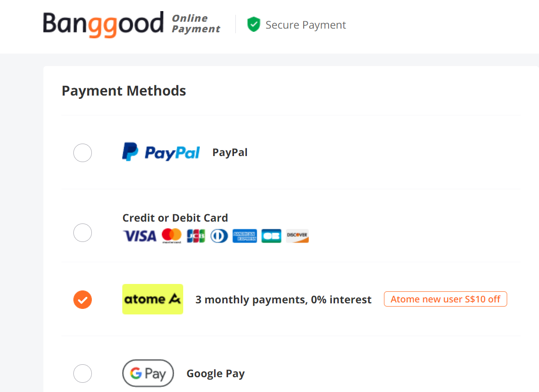This screenshot has height=392, width=539.
Task: Click the Payment Methods heading
Action: [124, 91]
